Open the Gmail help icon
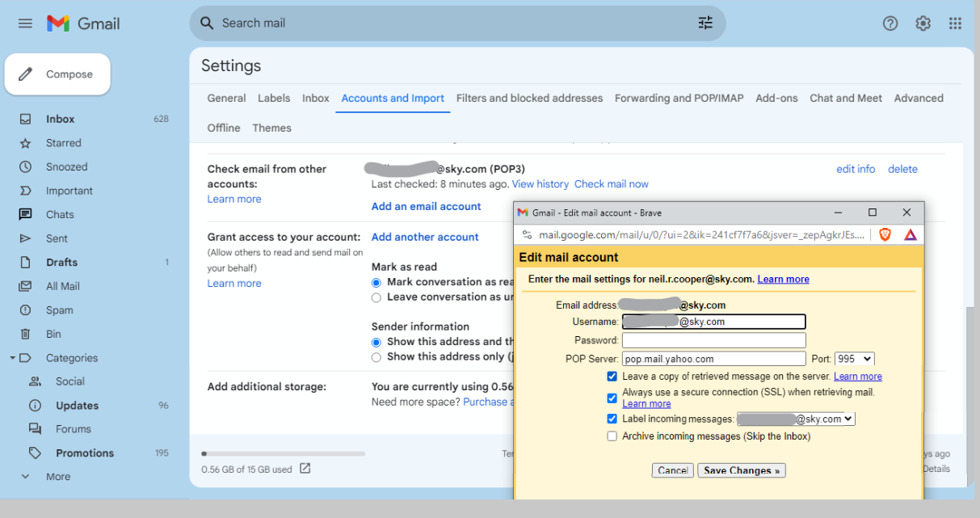This screenshot has height=518, width=980. [x=890, y=23]
